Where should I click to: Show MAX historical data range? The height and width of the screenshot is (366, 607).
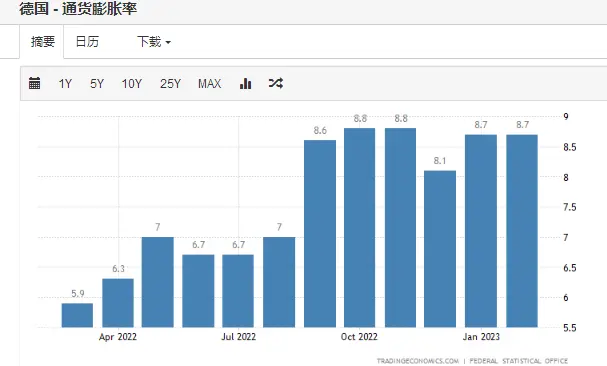point(209,84)
